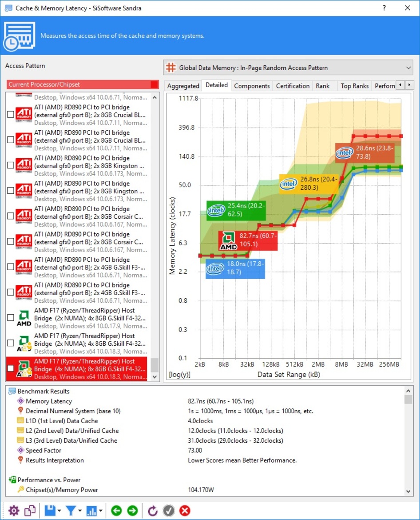Check RD890 Kingston 10.0.6.173 second entry
This screenshot has width=420, height=520.
coord(11,190)
